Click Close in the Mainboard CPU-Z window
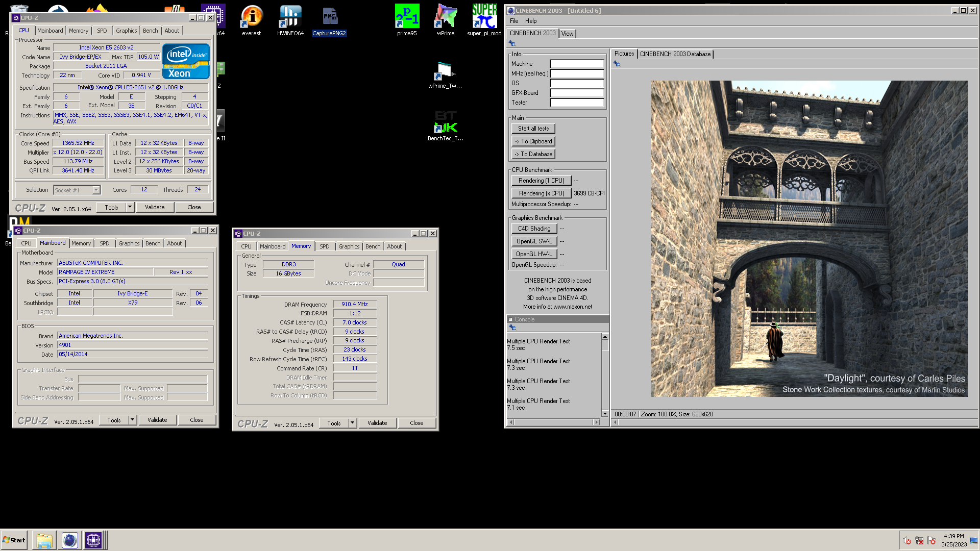 coord(197,420)
